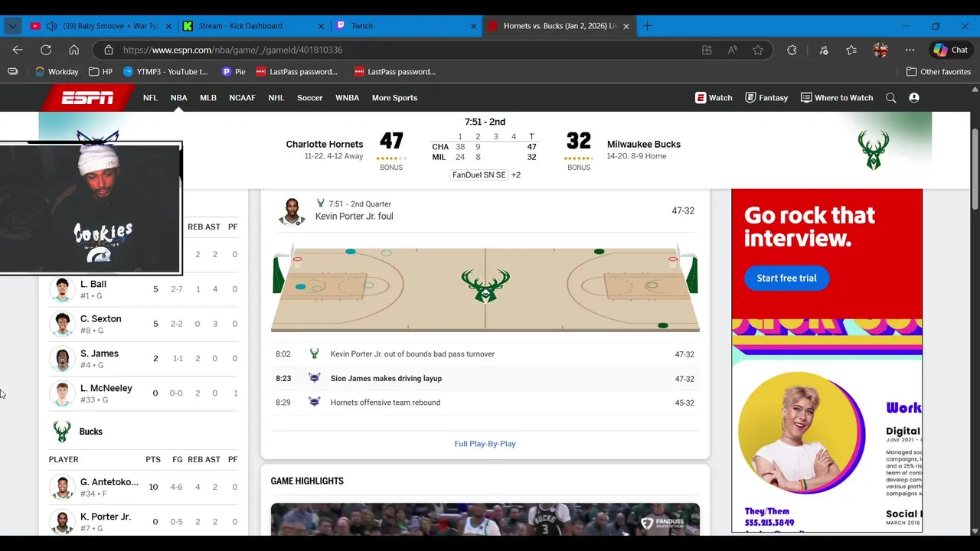
Task: Close the Twitch tab
Action: tap(474, 26)
